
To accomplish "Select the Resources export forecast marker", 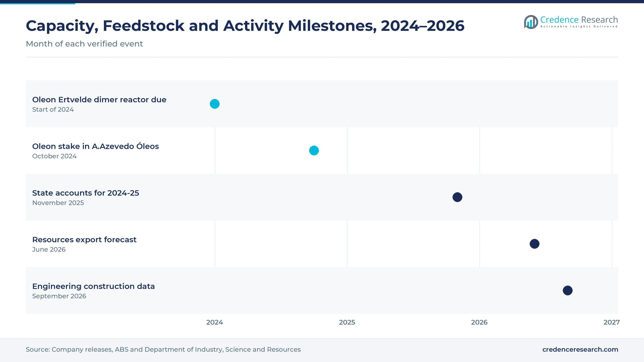I will tap(535, 244).
